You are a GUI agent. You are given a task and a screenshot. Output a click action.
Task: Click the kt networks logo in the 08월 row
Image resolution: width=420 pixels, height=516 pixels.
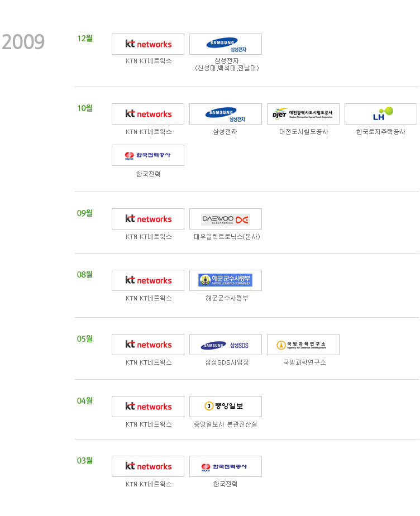(148, 280)
